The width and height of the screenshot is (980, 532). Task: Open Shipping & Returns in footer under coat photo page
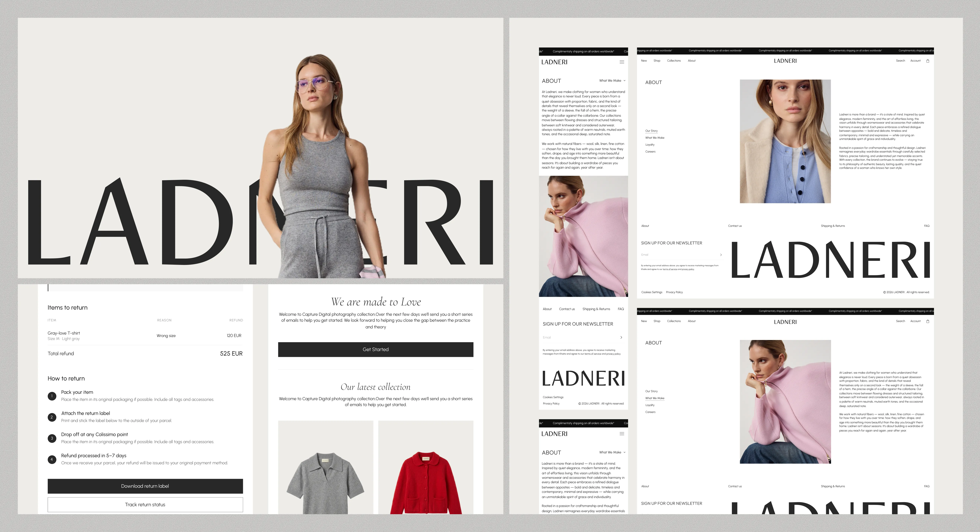(x=832, y=226)
